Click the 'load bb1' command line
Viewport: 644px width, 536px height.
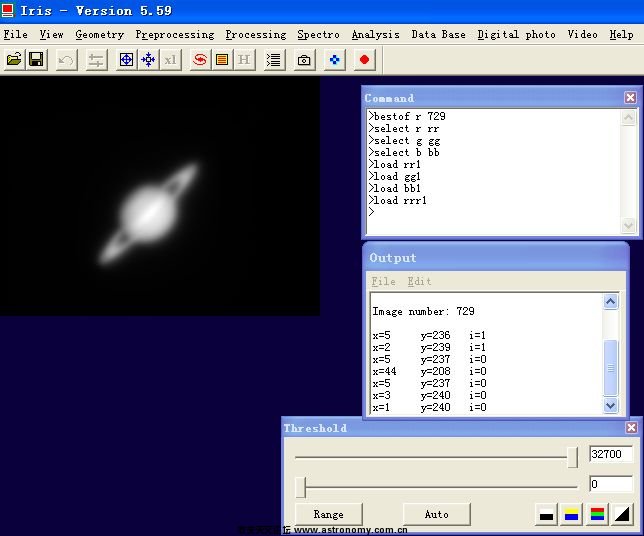click(395, 188)
